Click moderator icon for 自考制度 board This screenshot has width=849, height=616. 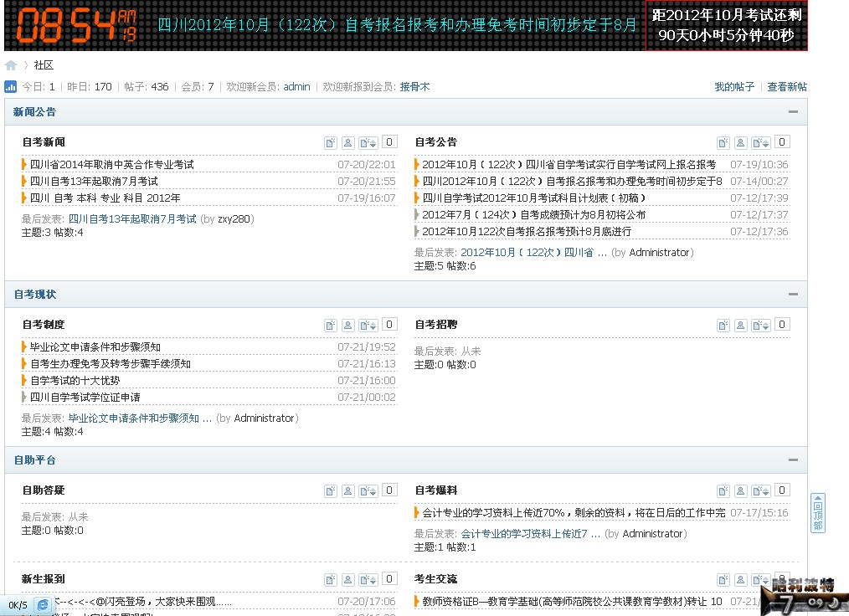[348, 326]
